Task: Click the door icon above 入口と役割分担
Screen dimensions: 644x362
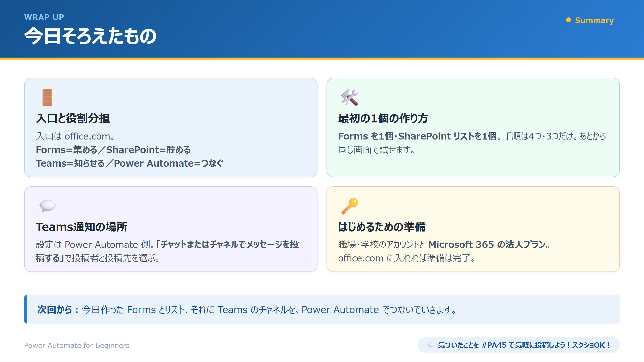Action: click(47, 98)
